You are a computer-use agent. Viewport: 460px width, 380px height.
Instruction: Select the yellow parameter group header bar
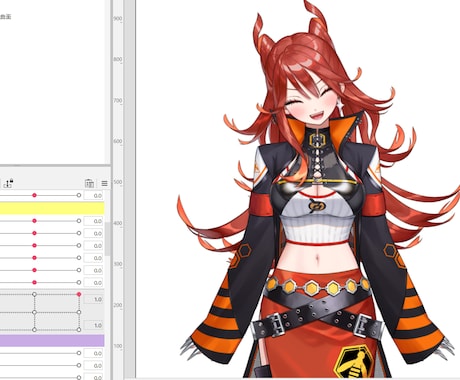coord(52,208)
